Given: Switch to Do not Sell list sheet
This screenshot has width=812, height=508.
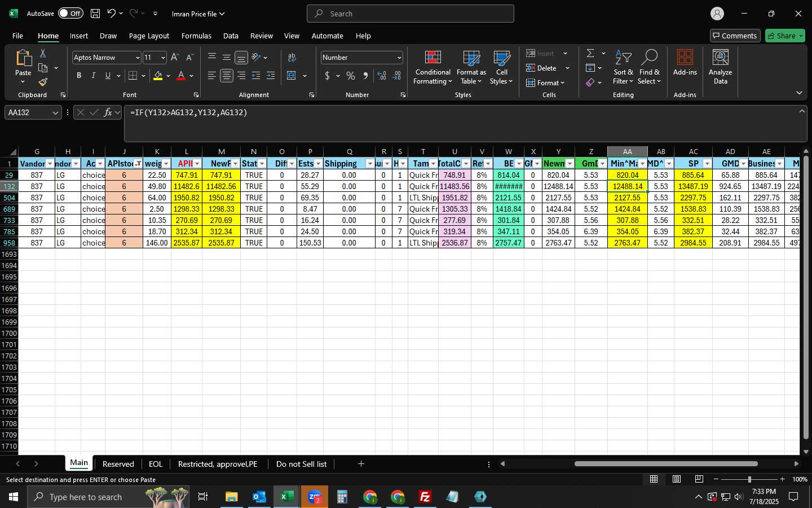Looking at the screenshot, I should pos(301,464).
